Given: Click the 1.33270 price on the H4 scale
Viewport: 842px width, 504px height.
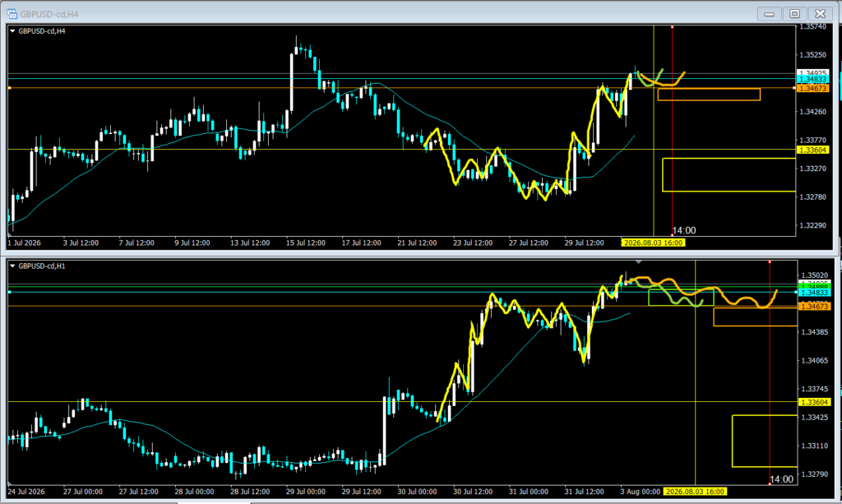Looking at the screenshot, I should [812, 169].
